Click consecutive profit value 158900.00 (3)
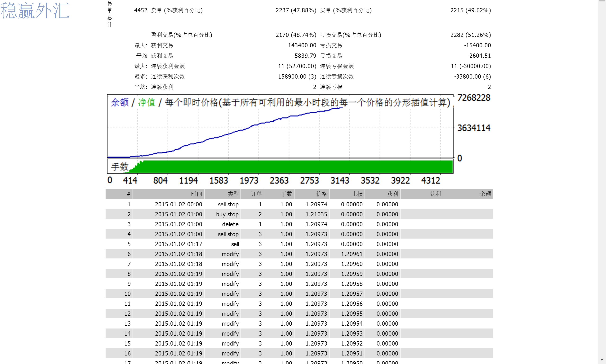The image size is (606, 364). (297, 76)
